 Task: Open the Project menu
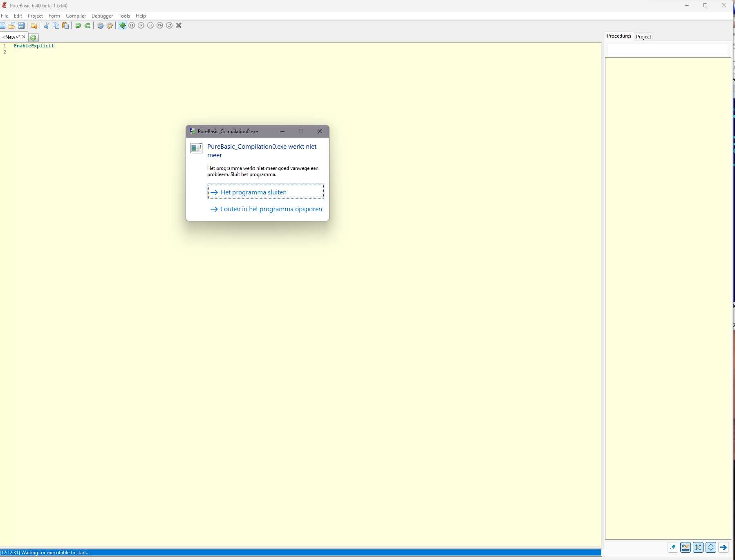(35, 16)
